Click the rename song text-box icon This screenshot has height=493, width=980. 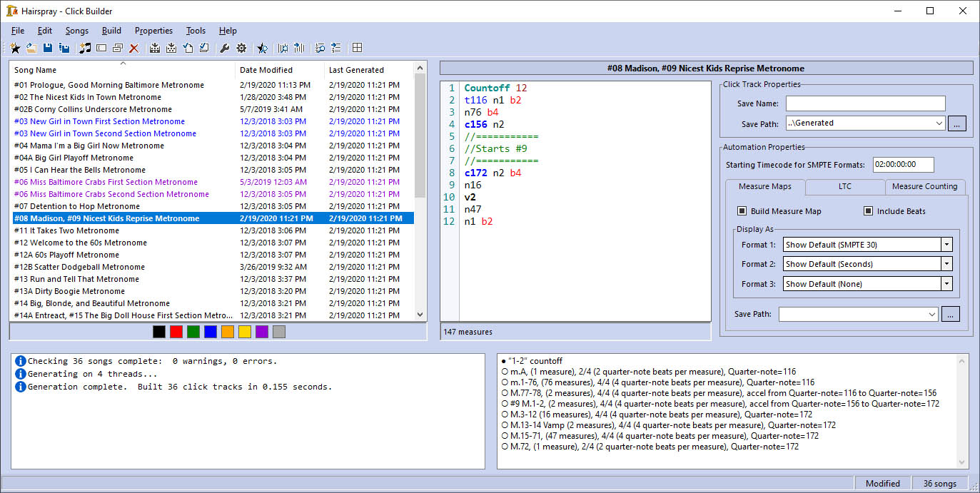pos(101,48)
